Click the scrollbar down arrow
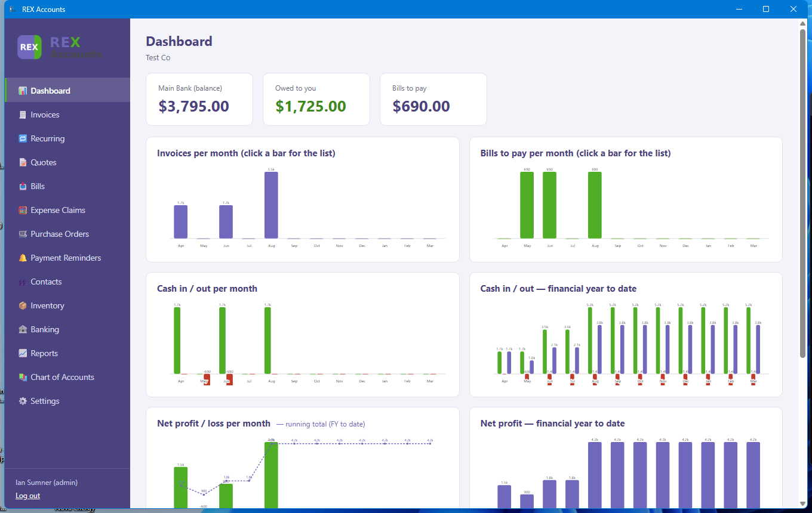Image resolution: width=812 pixels, height=513 pixels. (803, 503)
